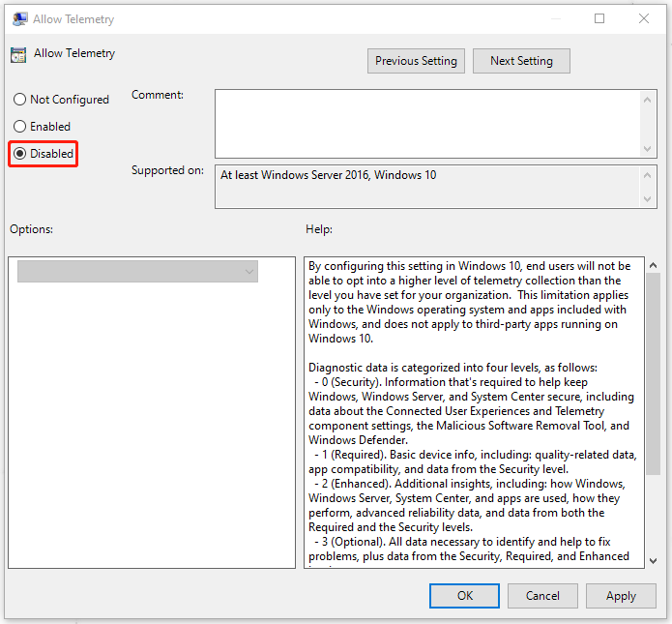This screenshot has width=672, height=624.
Task: Select the Enabled radio button
Action: click(19, 127)
